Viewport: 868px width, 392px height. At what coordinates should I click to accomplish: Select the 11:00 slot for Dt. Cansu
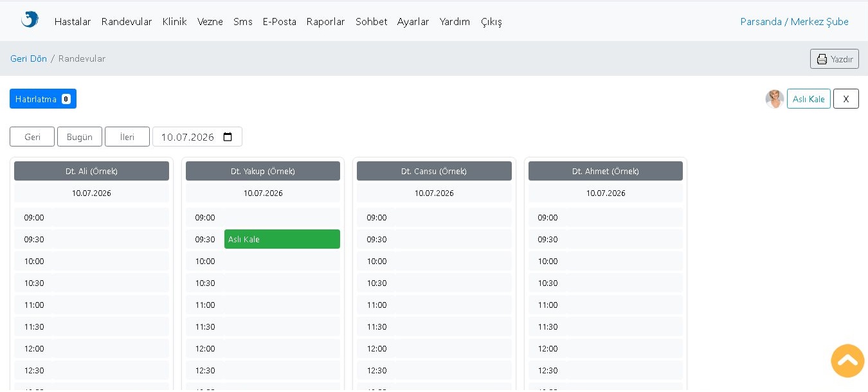[434, 305]
